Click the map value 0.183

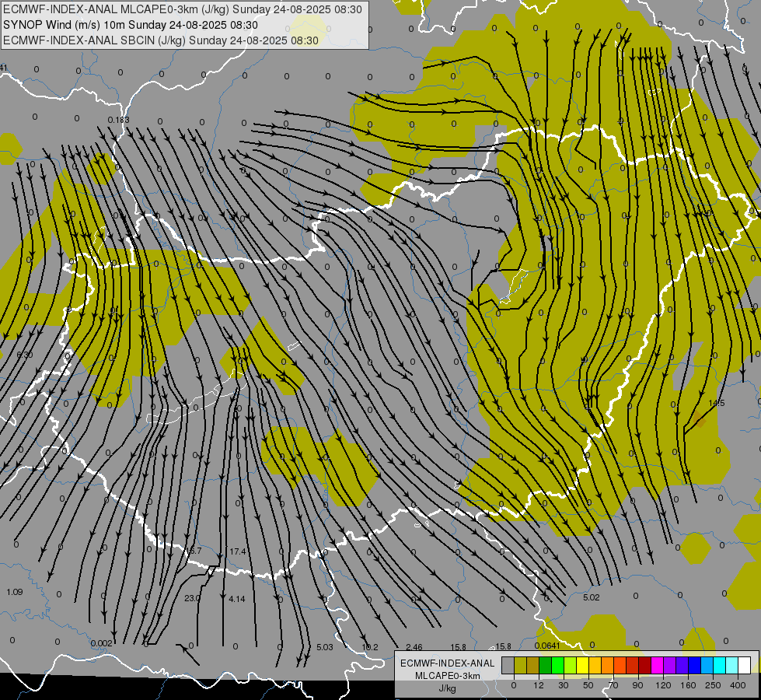click(118, 120)
